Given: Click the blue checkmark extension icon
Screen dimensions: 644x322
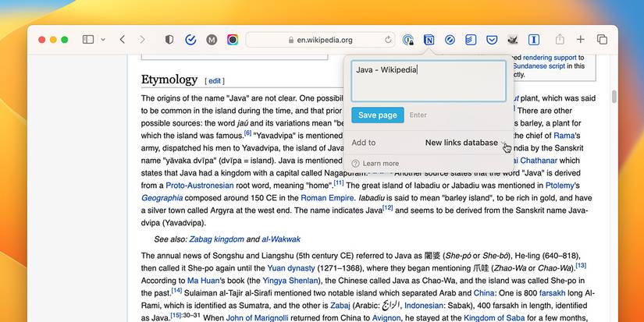Looking at the screenshot, I should (190, 40).
